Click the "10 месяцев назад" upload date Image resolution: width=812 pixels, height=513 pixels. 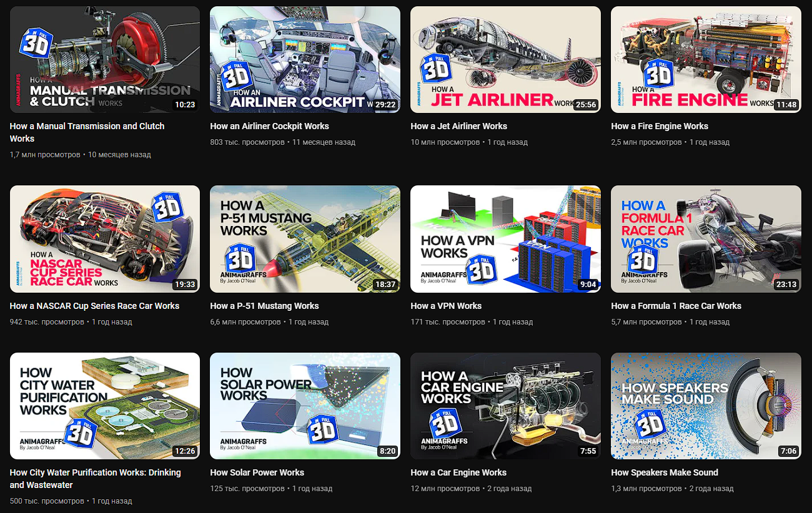(x=119, y=154)
